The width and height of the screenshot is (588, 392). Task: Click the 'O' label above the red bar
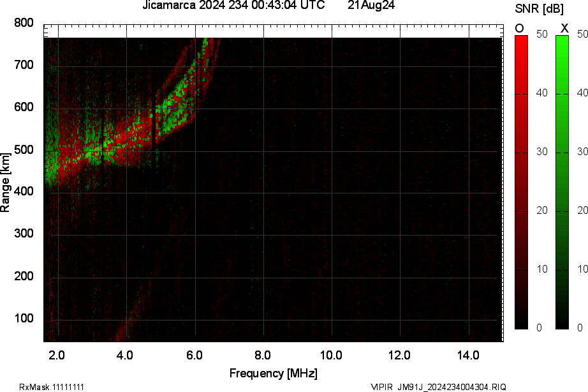click(x=519, y=29)
